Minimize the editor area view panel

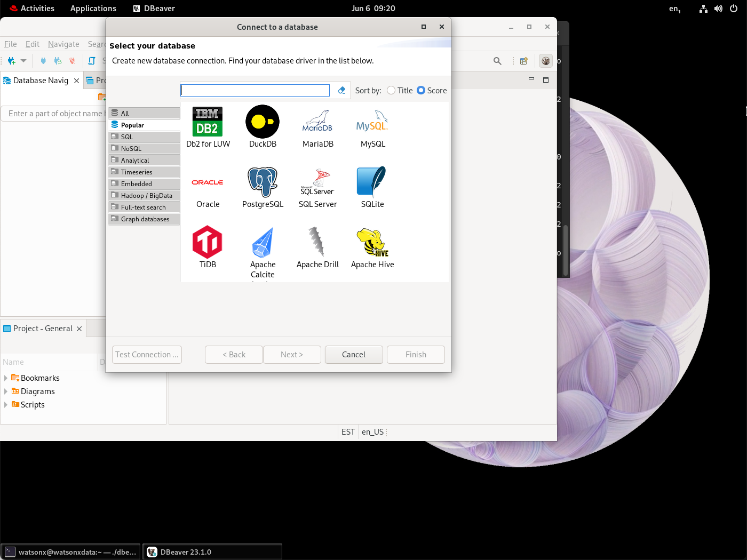[x=531, y=79]
